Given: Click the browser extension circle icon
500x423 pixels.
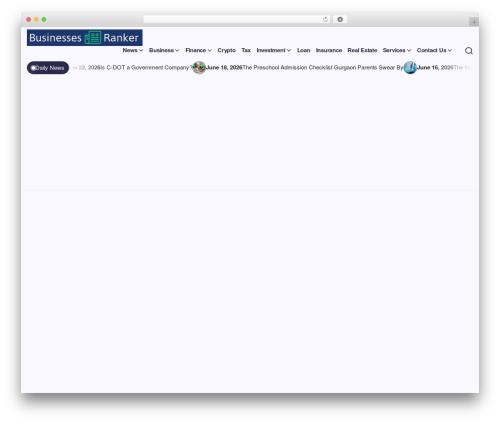Looking at the screenshot, I should click(340, 20).
